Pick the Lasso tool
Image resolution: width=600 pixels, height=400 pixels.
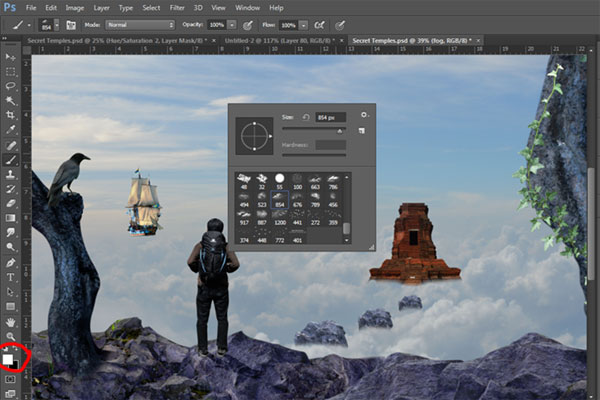pyautogui.click(x=11, y=86)
